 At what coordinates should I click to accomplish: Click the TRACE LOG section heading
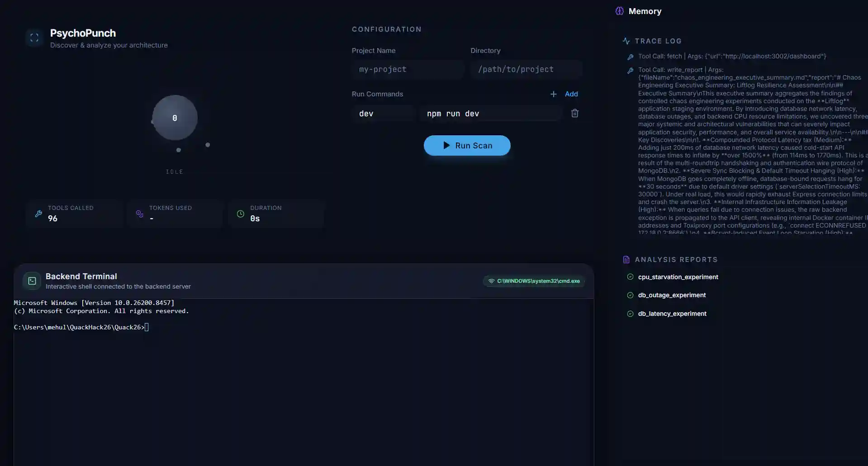tap(658, 41)
